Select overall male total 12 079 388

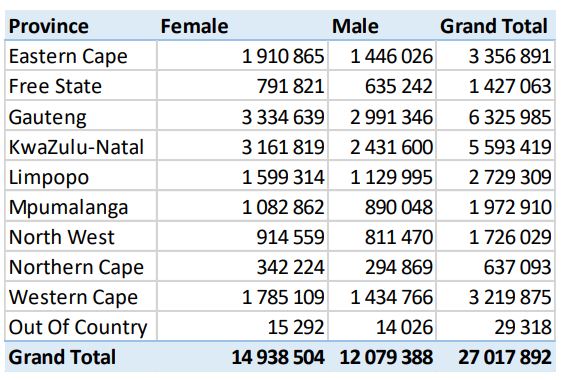(x=386, y=357)
